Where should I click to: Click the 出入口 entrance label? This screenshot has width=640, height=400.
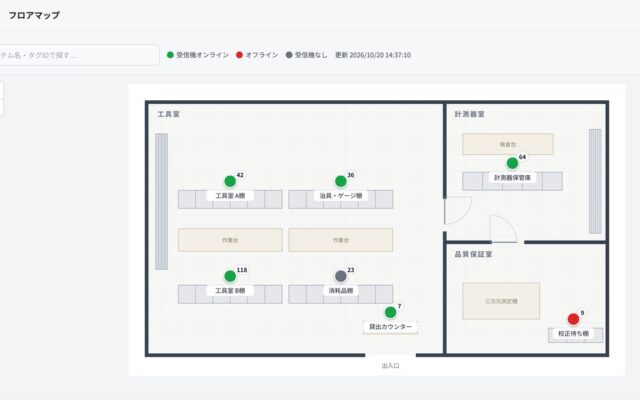391,366
